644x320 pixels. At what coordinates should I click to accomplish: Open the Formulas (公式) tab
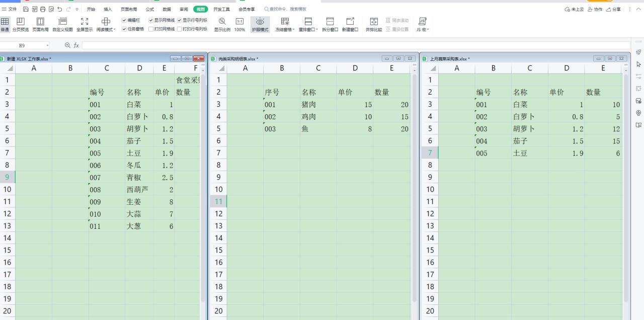(x=150, y=9)
